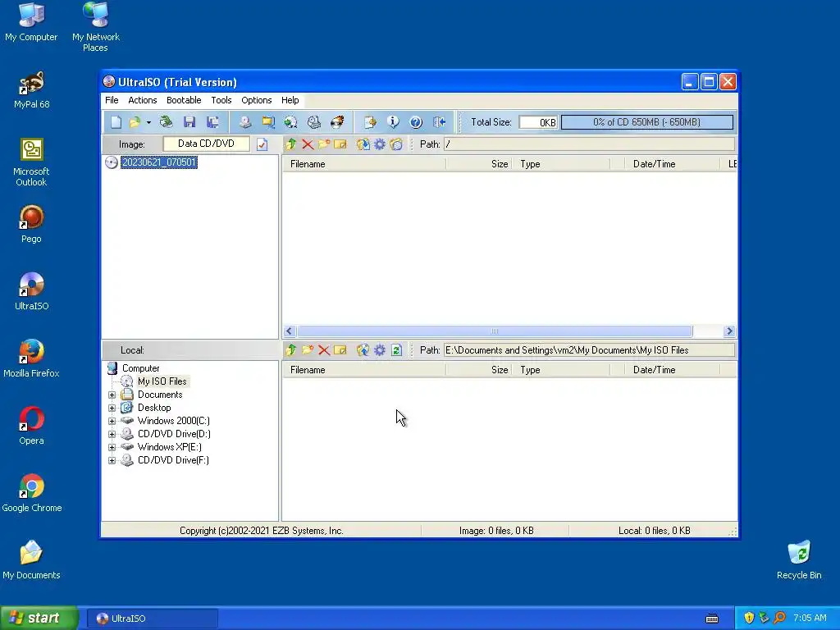
Task: Sort Local file list by Type column
Action: 561,370
